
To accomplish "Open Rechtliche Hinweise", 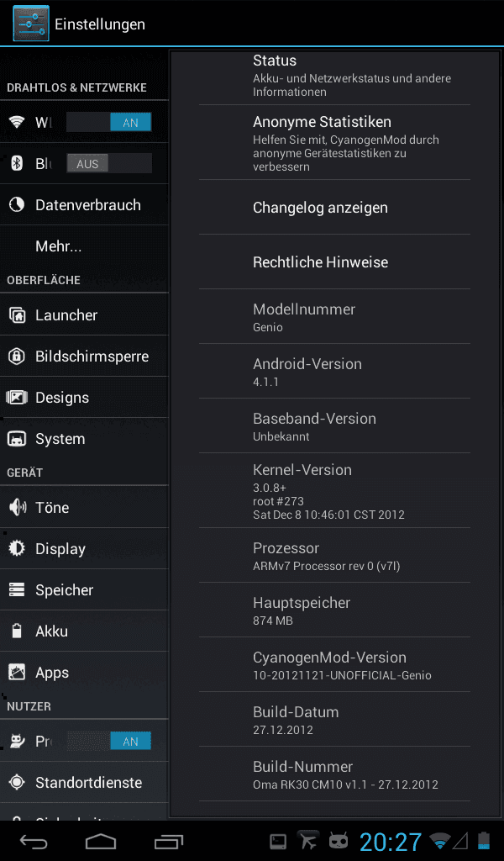I will (334, 262).
